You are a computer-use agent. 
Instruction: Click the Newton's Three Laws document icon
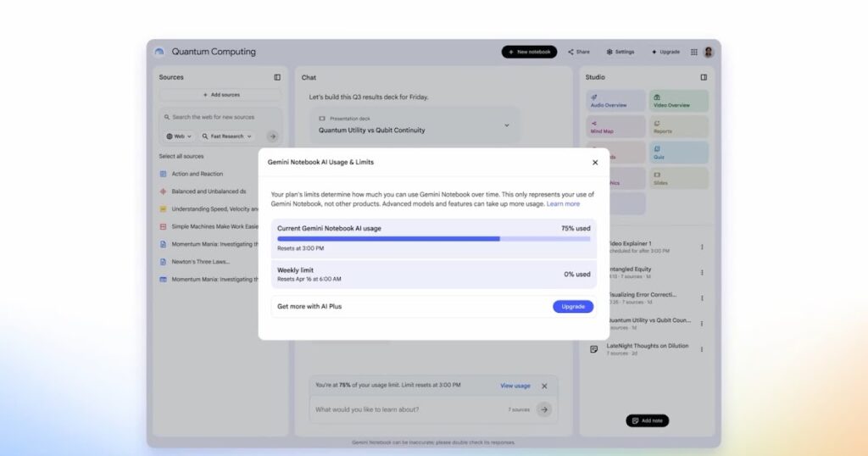click(x=163, y=262)
